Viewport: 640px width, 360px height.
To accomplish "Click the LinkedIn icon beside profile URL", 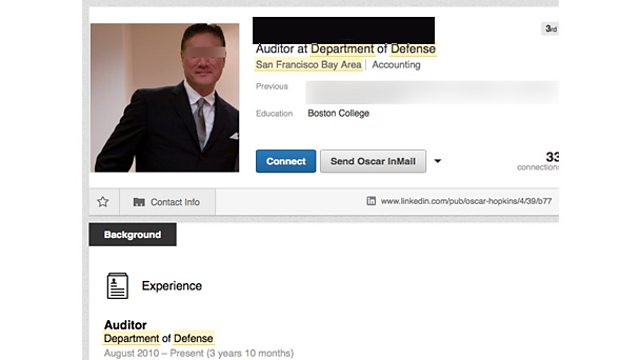I will [x=371, y=201].
